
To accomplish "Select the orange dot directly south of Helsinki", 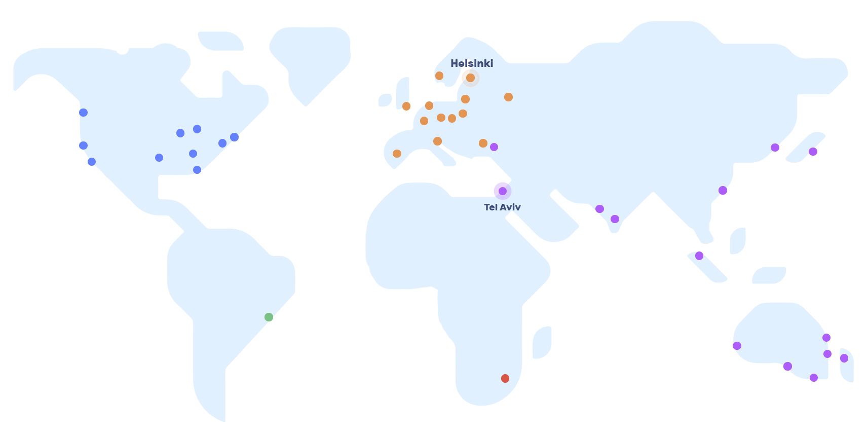I will [465, 99].
